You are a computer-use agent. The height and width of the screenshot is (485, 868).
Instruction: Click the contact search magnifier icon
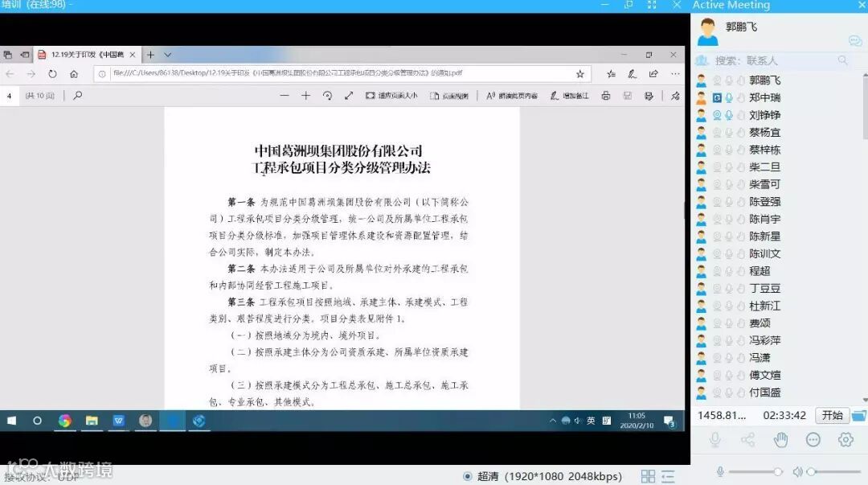[842, 60]
